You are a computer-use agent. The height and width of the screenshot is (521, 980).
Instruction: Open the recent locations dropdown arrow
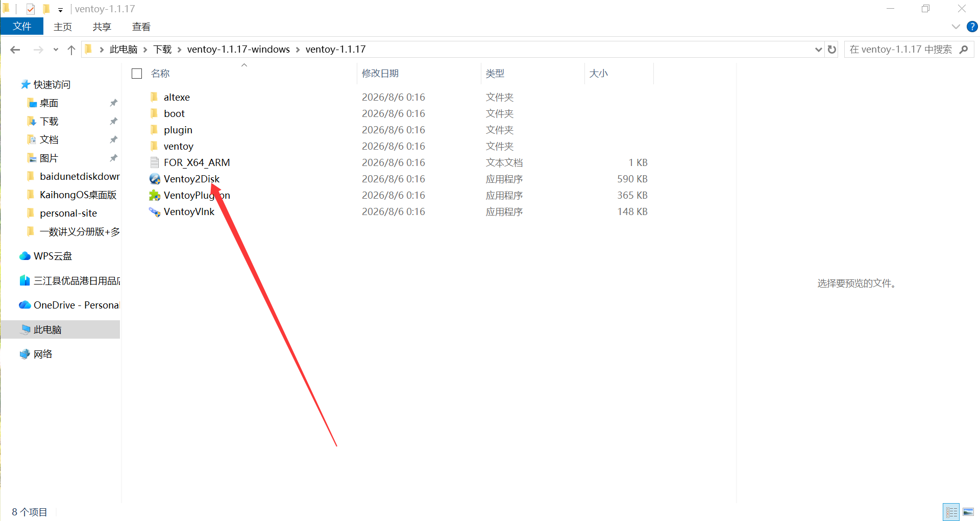pyautogui.click(x=56, y=50)
